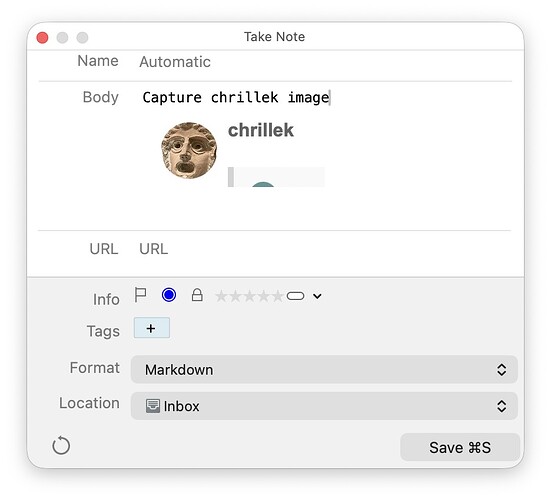Image resolution: width=550 pixels, height=500 pixels.
Task: Click the reset circular arrow icon
Action: [61, 446]
